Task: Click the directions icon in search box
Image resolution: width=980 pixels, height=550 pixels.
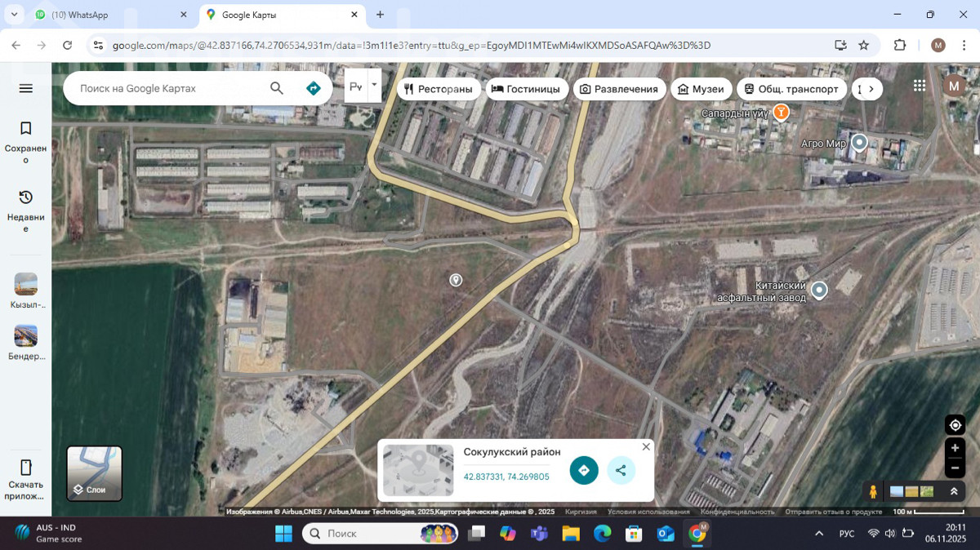Action: pyautogui.click(x=313, y=88)
